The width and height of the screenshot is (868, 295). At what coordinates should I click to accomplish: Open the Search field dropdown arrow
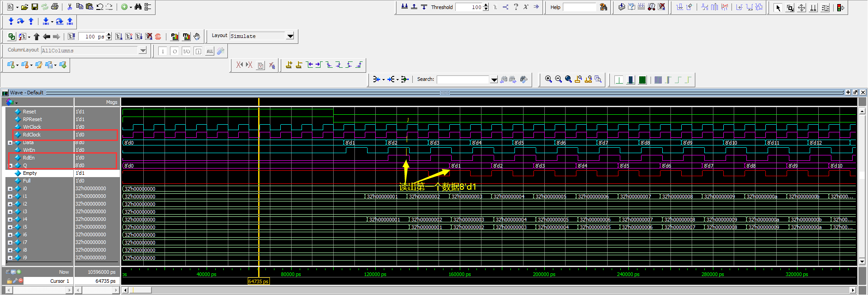(494, 80)
